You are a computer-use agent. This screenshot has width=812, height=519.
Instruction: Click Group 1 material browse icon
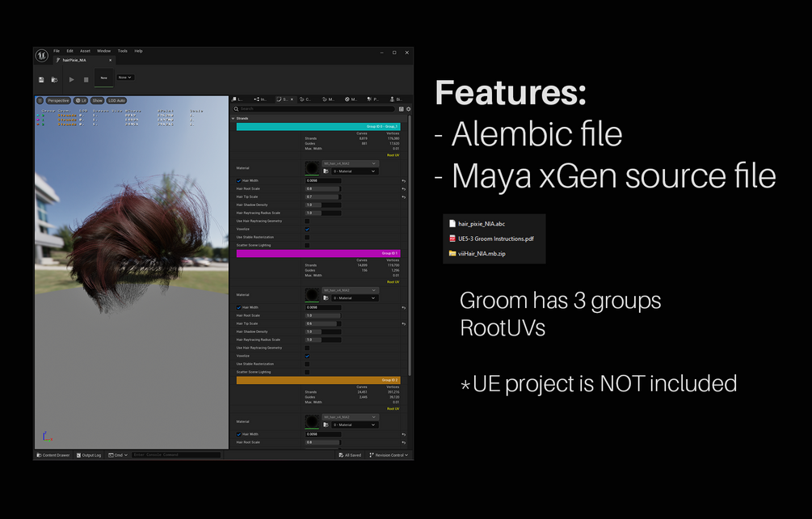tap(326, 297)
